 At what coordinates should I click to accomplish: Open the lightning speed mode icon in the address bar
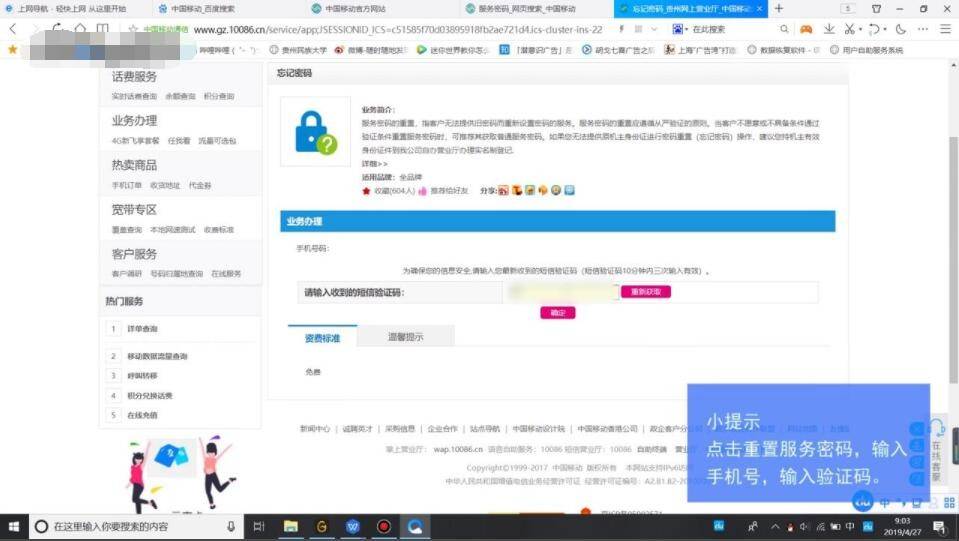621,29
